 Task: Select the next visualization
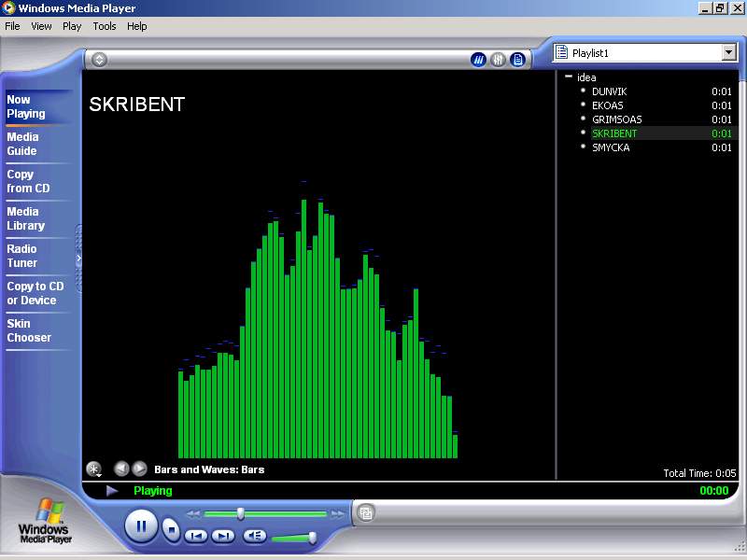(139, 469)
